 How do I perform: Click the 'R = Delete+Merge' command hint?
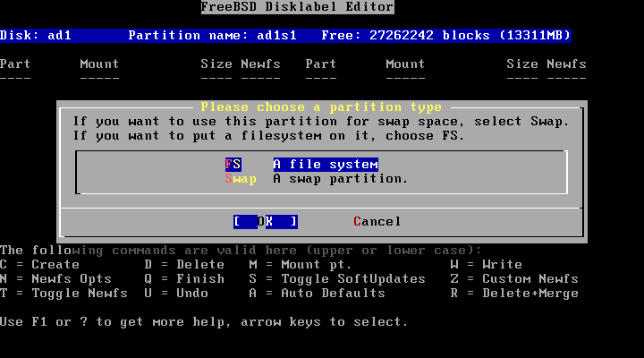(x=514, y=293)
